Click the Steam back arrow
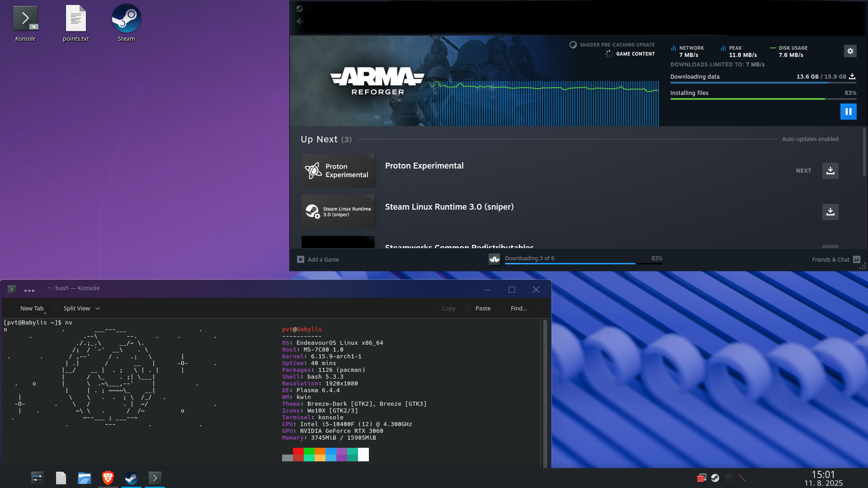 300,21
